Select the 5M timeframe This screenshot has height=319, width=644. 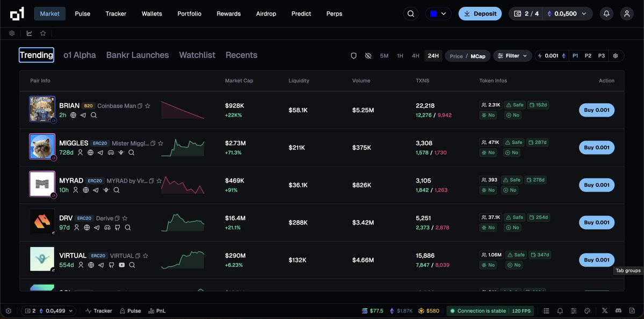coord(384,56)
